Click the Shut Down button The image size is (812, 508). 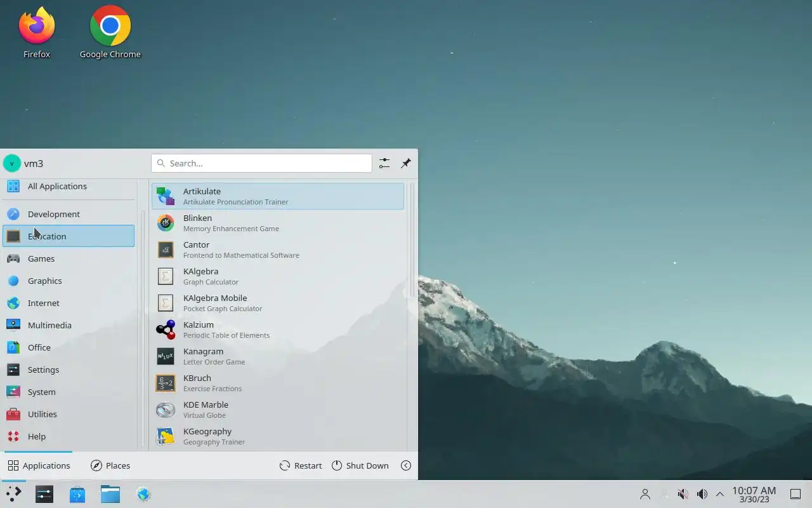(x=360, y=465)
